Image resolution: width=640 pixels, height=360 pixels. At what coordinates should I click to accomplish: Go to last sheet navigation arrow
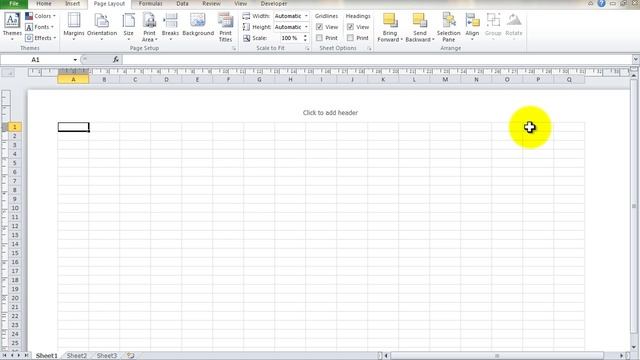coord(26,356)
